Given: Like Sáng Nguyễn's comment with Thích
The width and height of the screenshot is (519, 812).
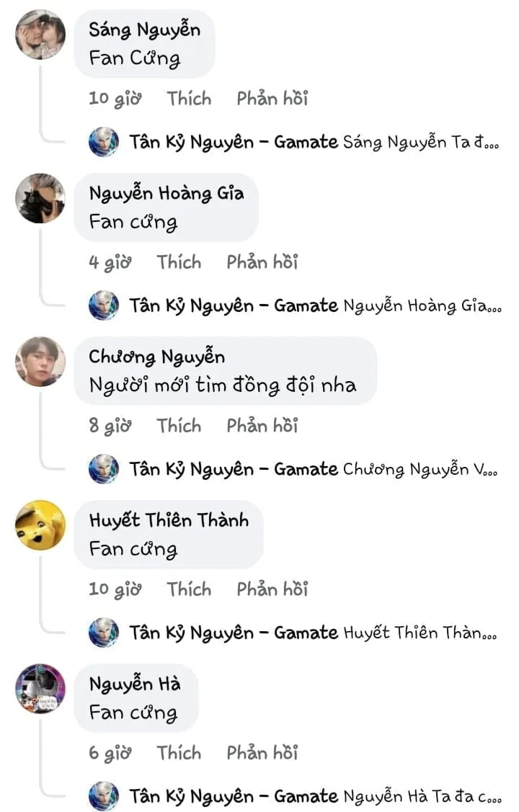Looking at the screenshot, I should pyautogui.click(x=189, y=99).
